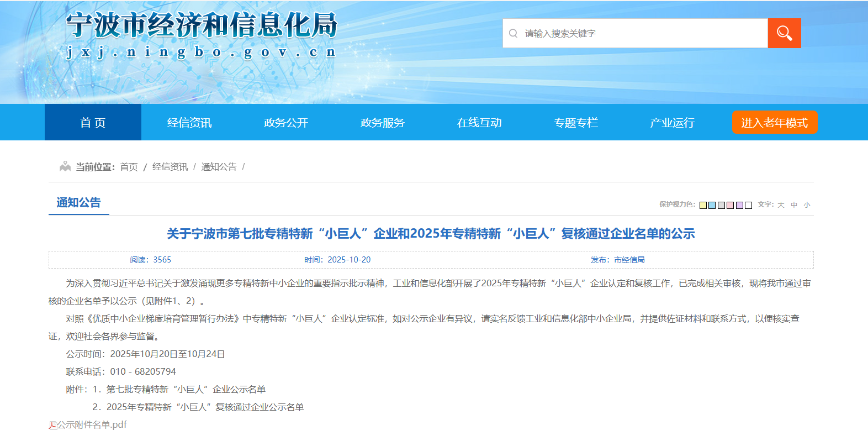Screen dimensions: 868x446
Task: Open the 政务公开 navigation menu
Action: (286, 123)
